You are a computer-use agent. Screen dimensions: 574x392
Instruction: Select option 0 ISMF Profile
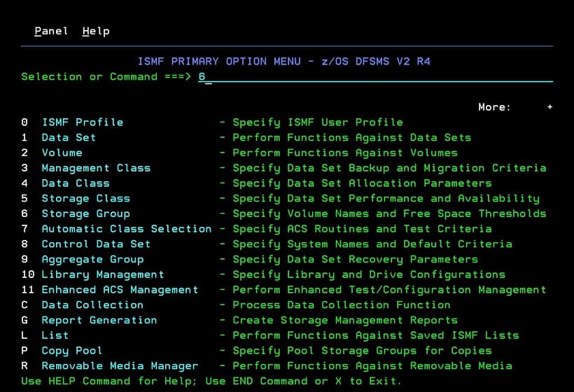click(x=82, y=122)
